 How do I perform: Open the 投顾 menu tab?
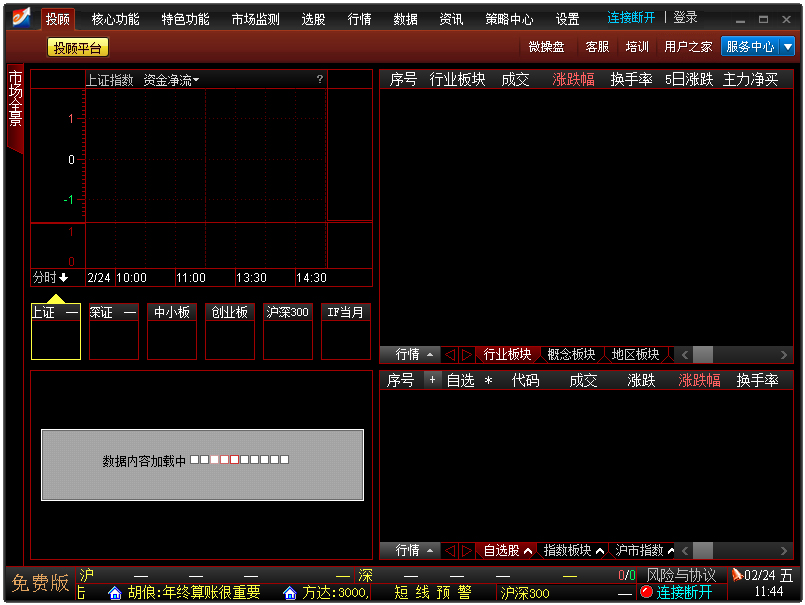click(x=58, y=20)
